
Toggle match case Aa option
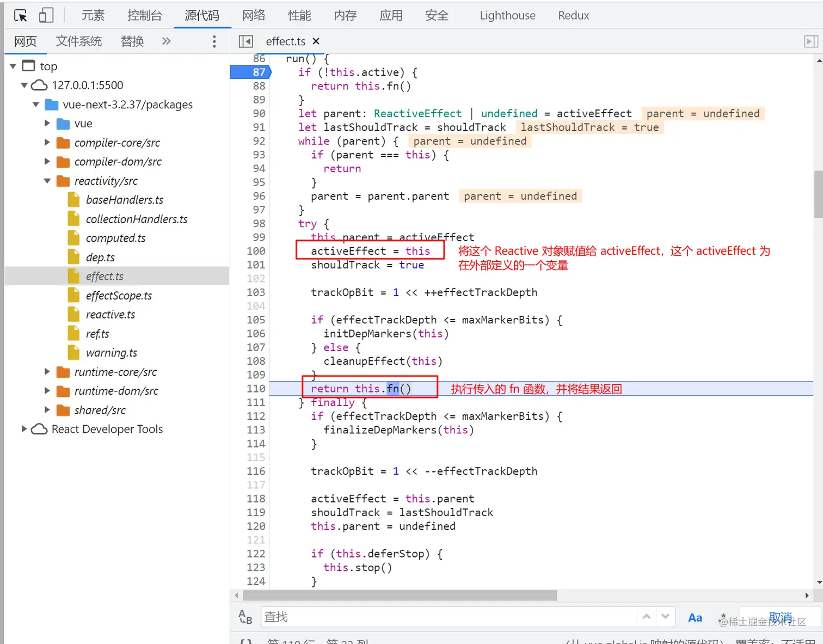695,617
